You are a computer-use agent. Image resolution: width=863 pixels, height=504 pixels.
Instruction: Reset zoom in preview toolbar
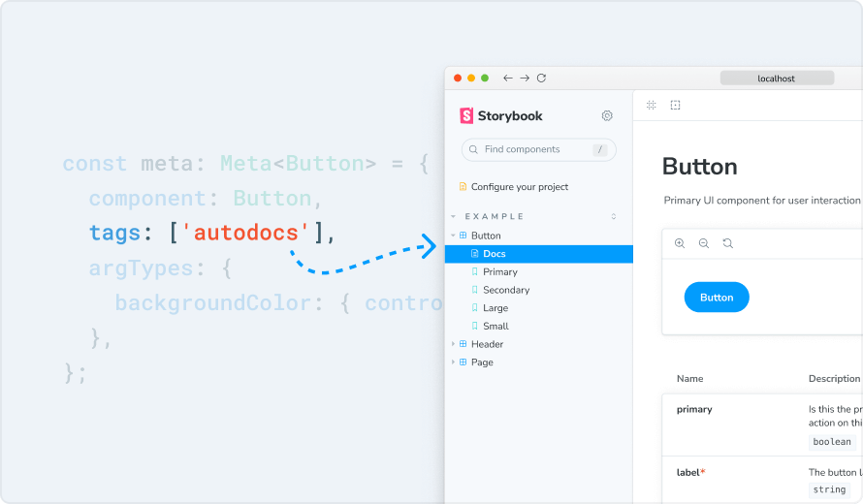pyautogui.click(x=727, y=243)
